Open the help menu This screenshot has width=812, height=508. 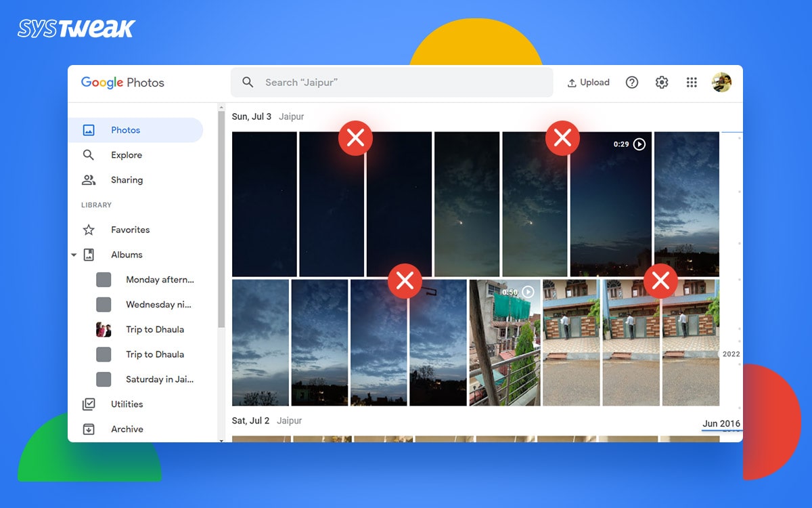(632, 82)
